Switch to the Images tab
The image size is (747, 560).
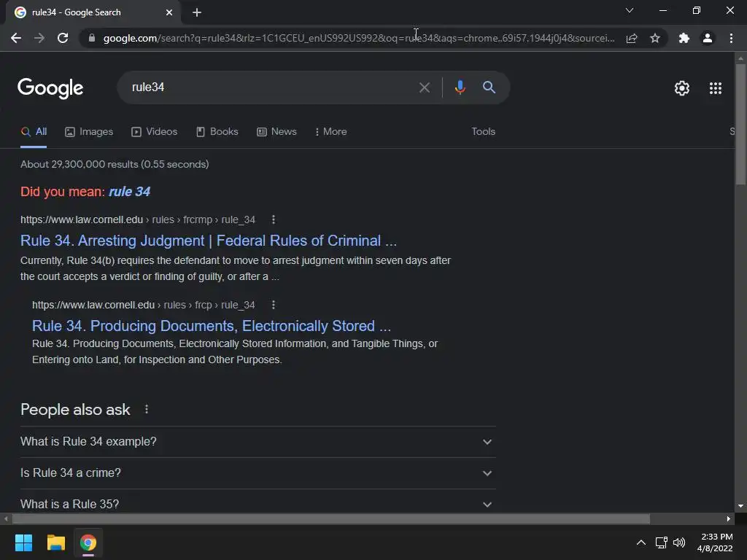tap(89, 132)
